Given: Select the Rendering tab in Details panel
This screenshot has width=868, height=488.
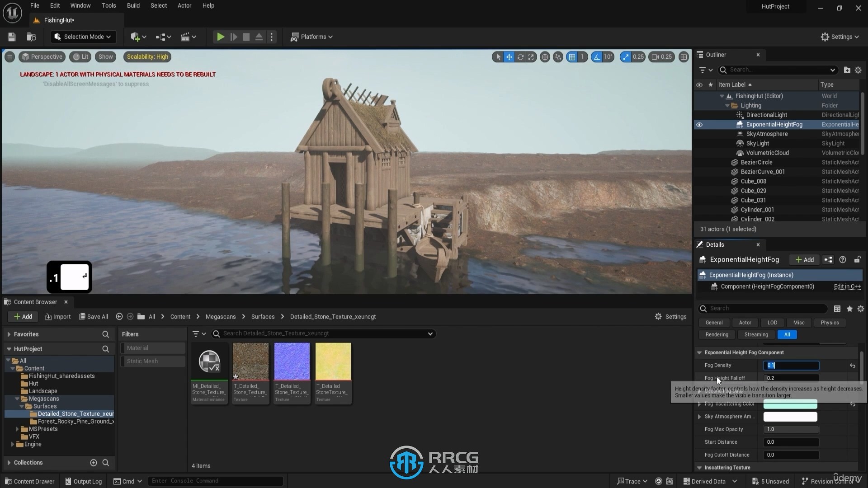Looking at the screenshot, I should (717, 333).
